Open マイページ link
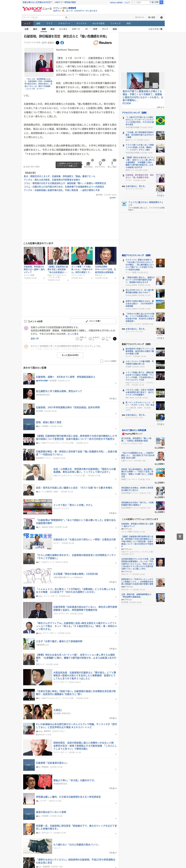Screen dimensions: 186x868 tap(139, 18)
